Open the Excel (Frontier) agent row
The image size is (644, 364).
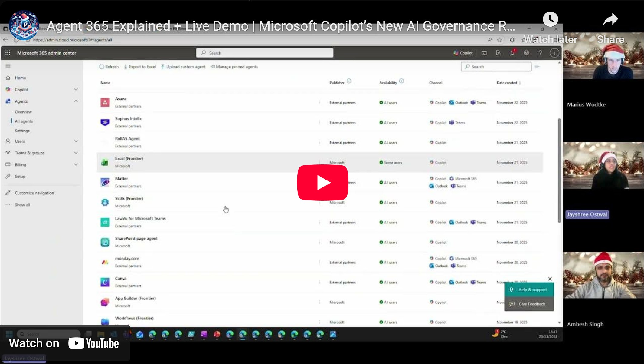click(x=129, y=159)
